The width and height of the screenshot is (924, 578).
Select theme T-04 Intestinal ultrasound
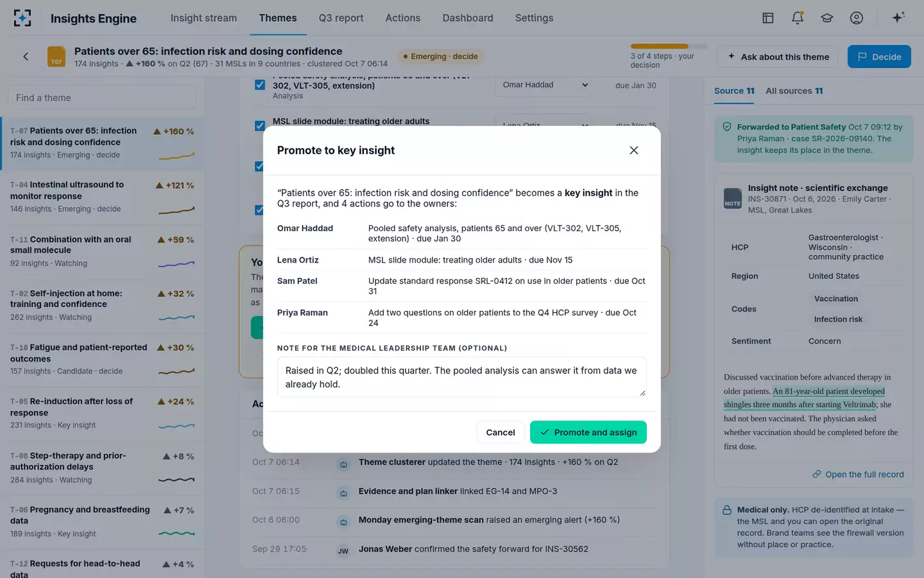103,197
